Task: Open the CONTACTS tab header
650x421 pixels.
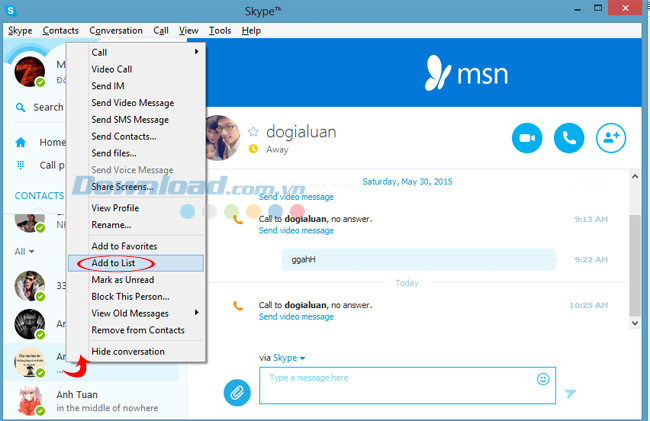Action: 39,196
